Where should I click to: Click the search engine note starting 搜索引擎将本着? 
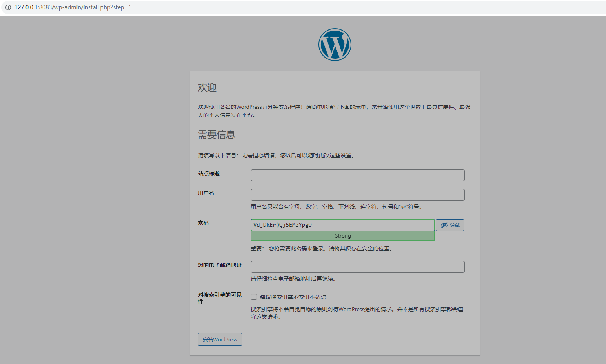click(x=357, y=313)
